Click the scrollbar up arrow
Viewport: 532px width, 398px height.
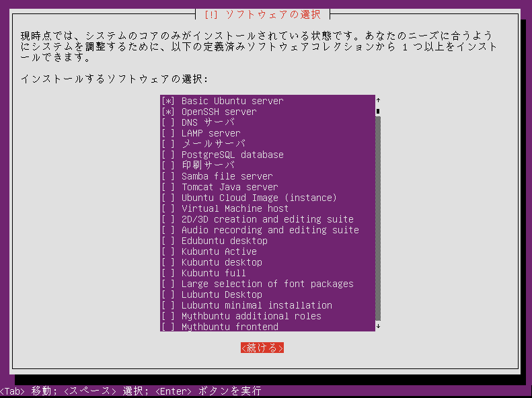pyautogui.click(x=378, y=100)
